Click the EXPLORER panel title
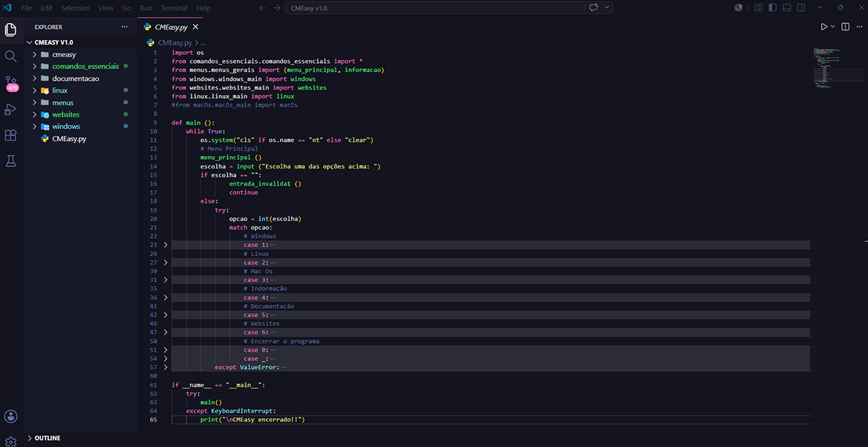 pyautogui.click(x=49, y=27)
